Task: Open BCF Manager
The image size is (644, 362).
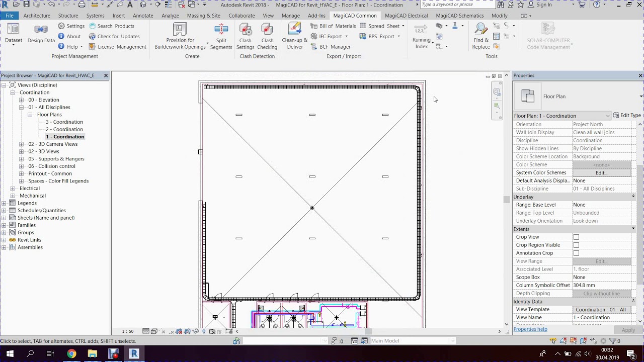Action: (330, 47)
